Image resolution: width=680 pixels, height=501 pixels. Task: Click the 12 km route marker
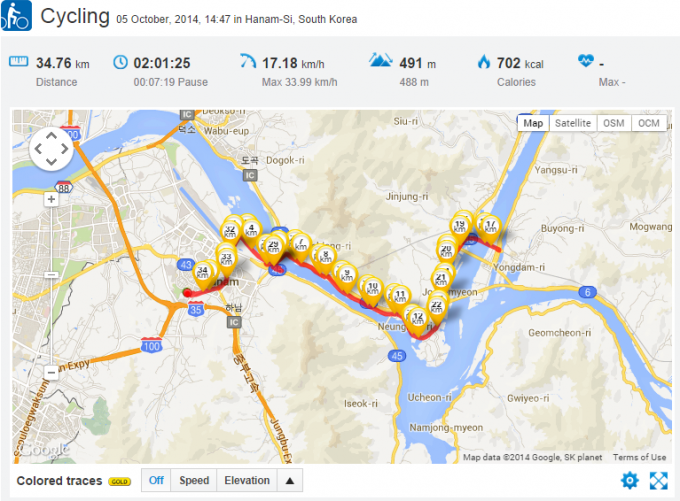pyautogui.click(x=417, y=319)
